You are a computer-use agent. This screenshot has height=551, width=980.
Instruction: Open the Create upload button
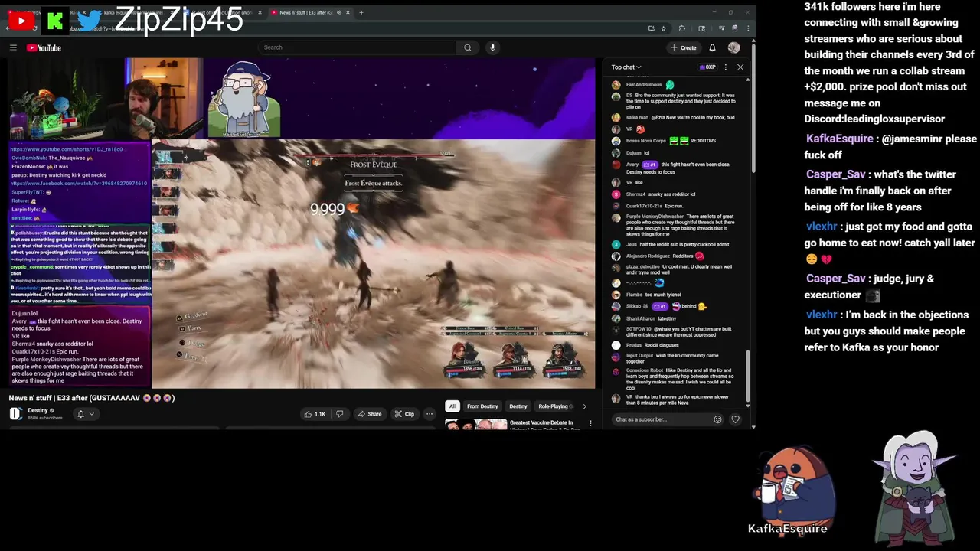coord(684,47)
